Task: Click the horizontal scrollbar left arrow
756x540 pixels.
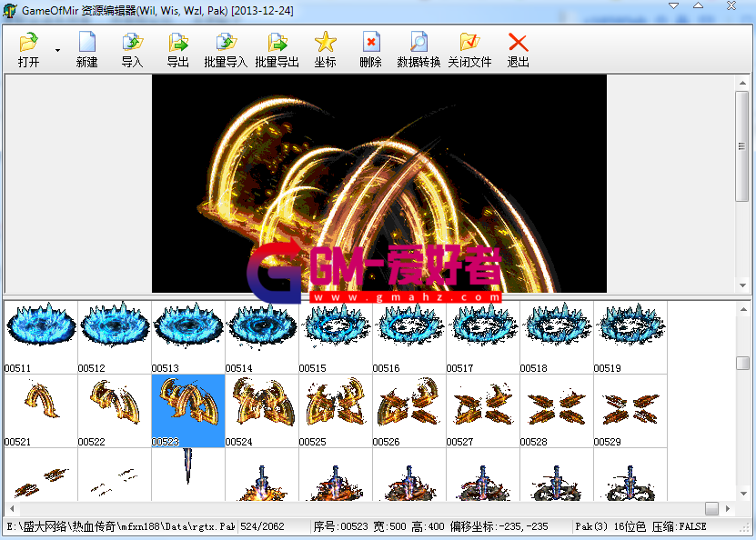Action: tap(12, 508)
